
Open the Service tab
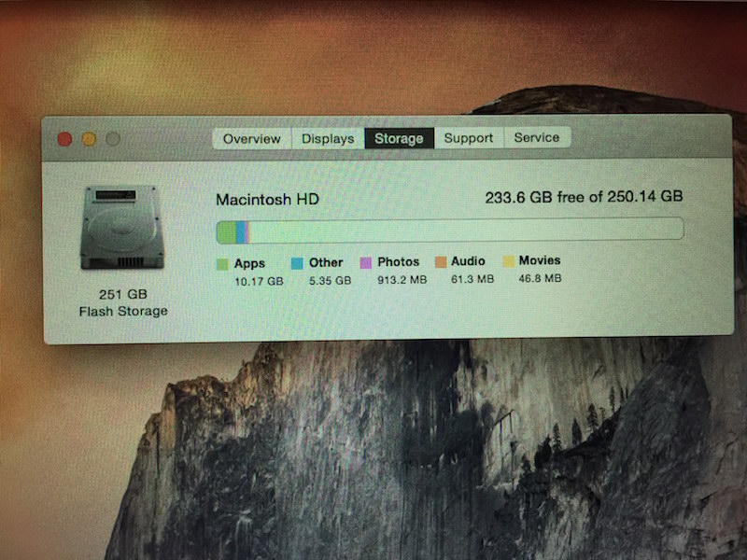[537, 137]
